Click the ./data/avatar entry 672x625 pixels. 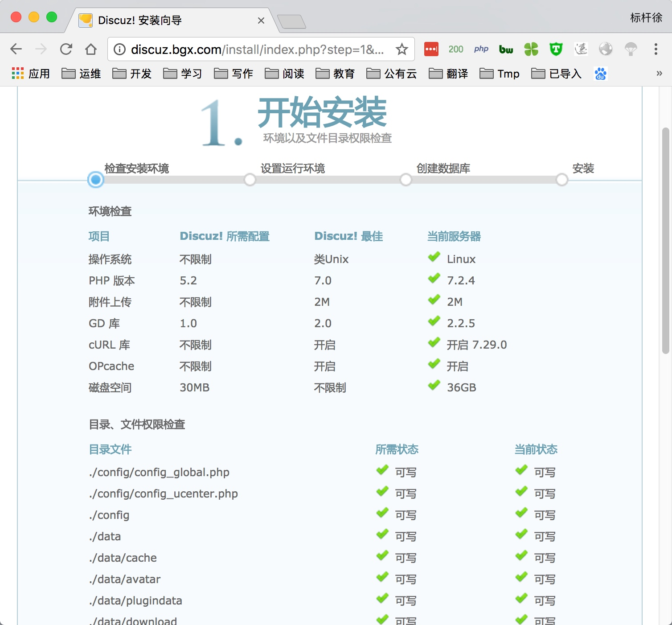(x=124, y=579)
